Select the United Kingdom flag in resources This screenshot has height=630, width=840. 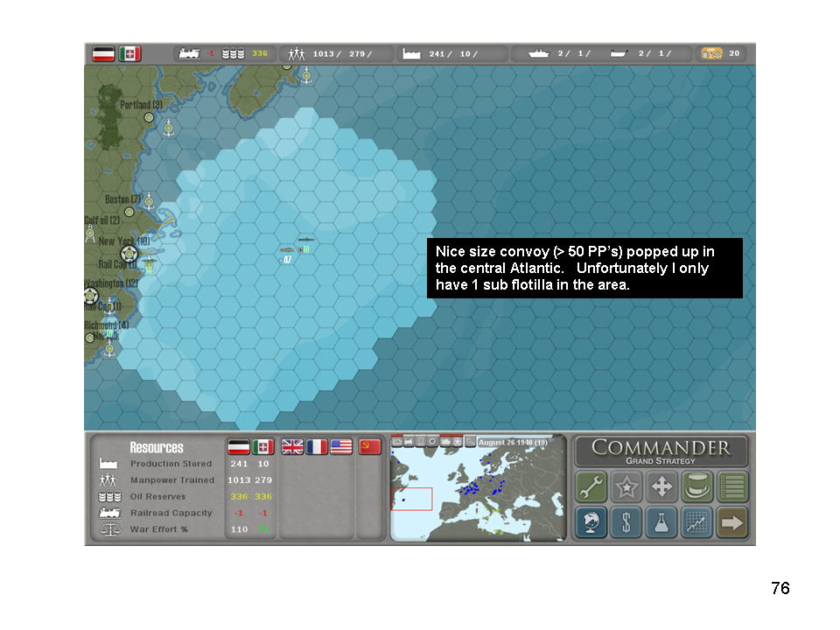tap(292, 447)
